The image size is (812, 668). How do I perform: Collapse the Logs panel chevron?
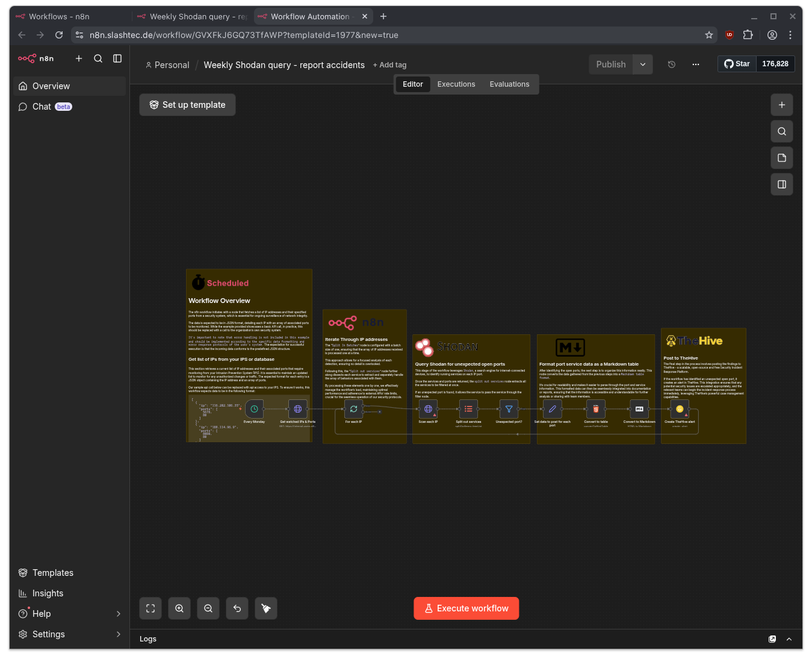(789, 639)
